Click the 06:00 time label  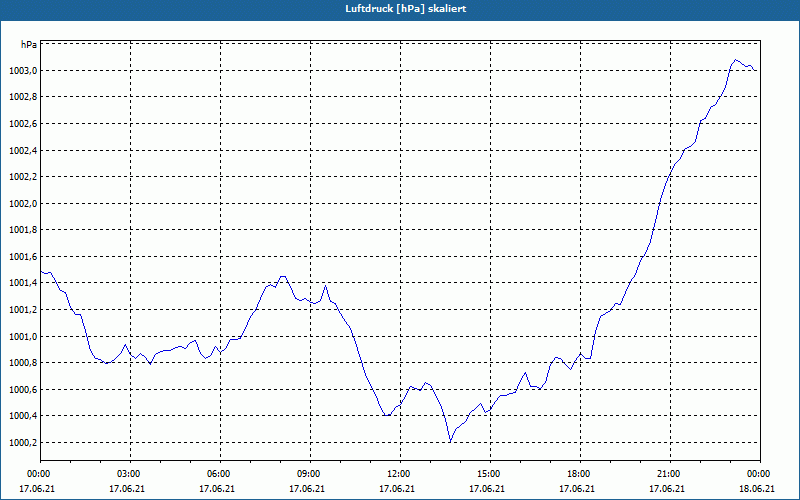[220, 474]
